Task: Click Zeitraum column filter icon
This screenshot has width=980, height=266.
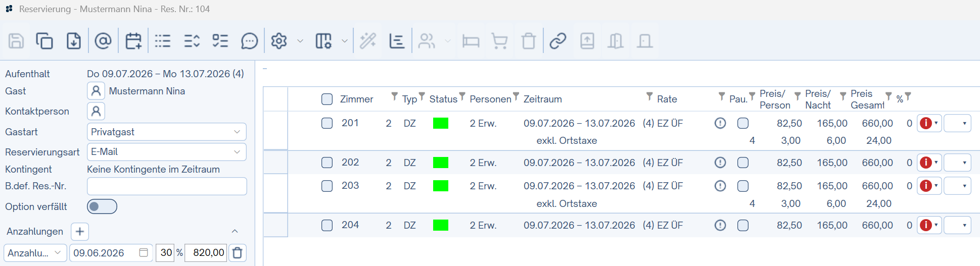Action: coord(649,96)
